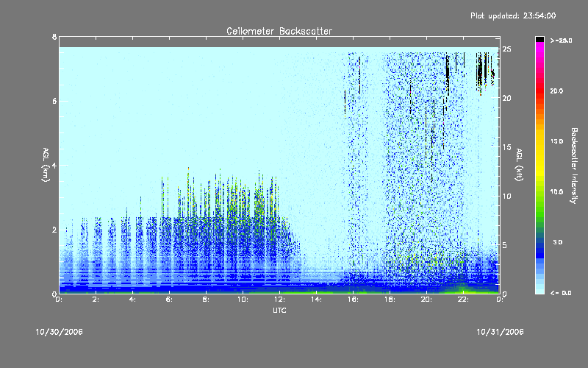Click the start date 10/30/2006

60,332
